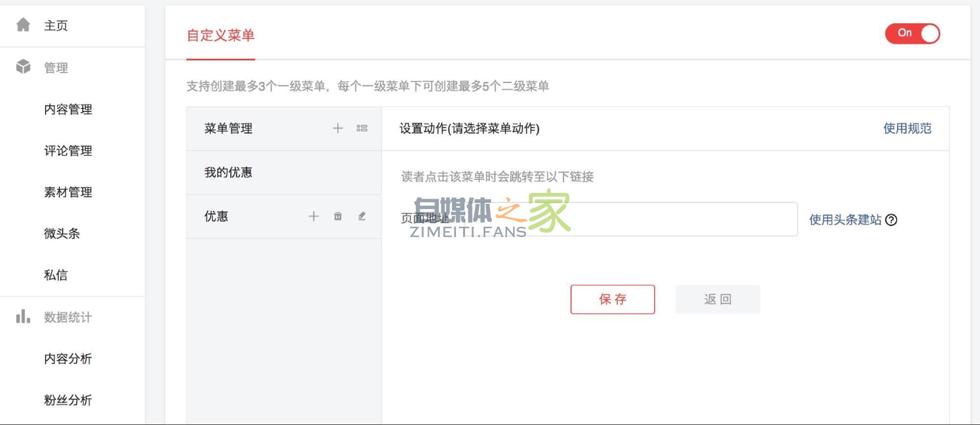
Task: Select the 我的优惠 menu item
Action: [228, 173]
